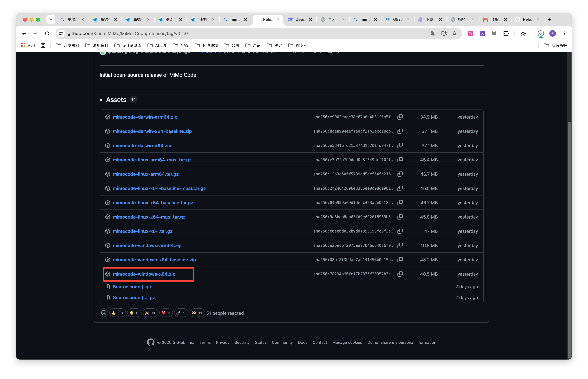Collapse the Assets section triangle

pyautogui.click(x=101, y=100)
